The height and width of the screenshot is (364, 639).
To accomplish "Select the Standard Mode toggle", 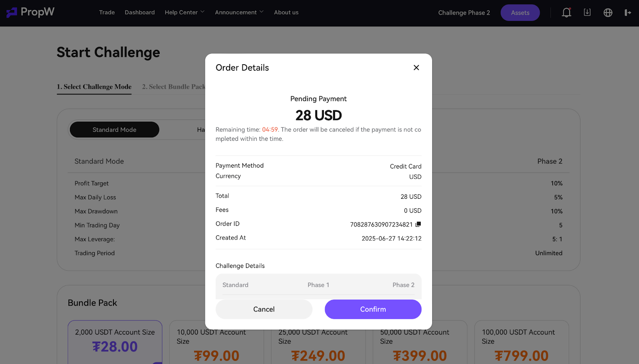I will point(115,130).
